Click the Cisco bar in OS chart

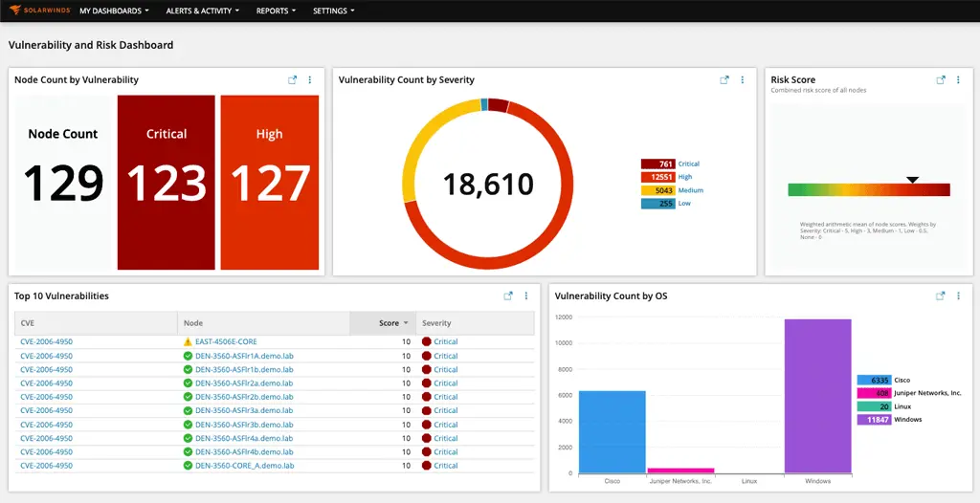pyautogui.click(x=612, y=432)
